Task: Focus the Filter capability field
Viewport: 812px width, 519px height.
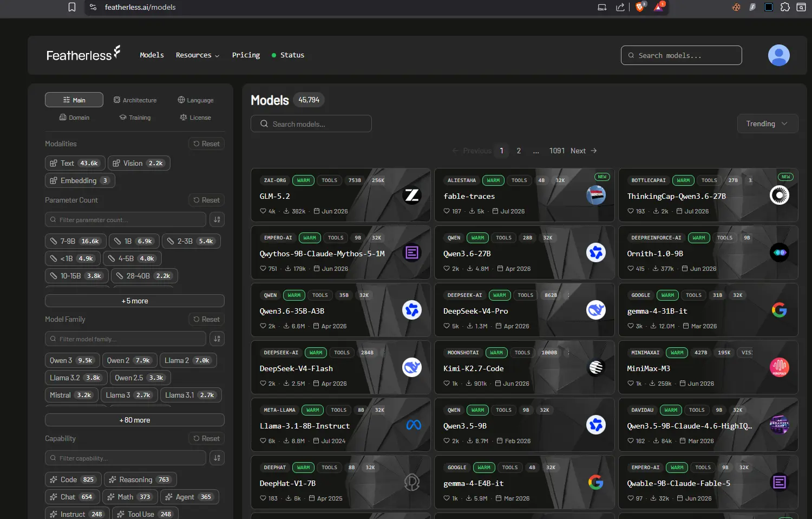Action: point(125,458)
